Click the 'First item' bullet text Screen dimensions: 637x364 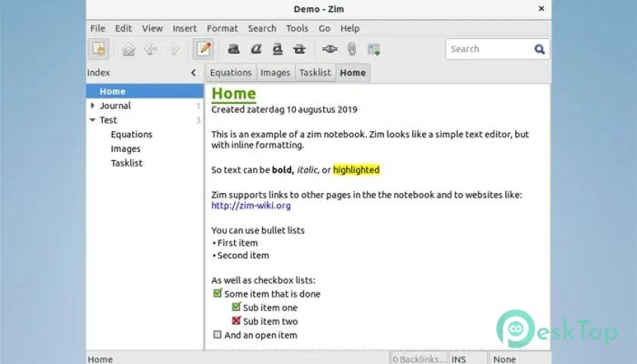(238, 243)
